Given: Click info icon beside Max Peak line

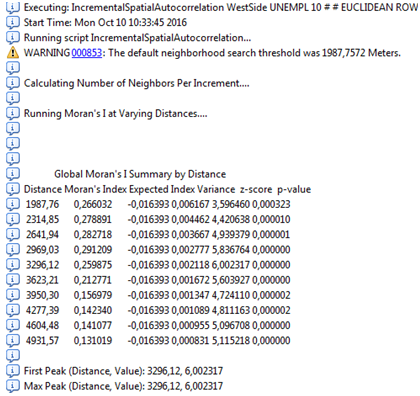Looking at the screenshot, I should 13,386.
